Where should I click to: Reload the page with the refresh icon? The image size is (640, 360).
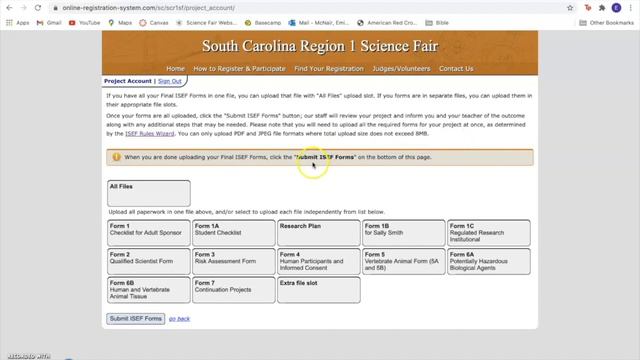click(38, 8)
